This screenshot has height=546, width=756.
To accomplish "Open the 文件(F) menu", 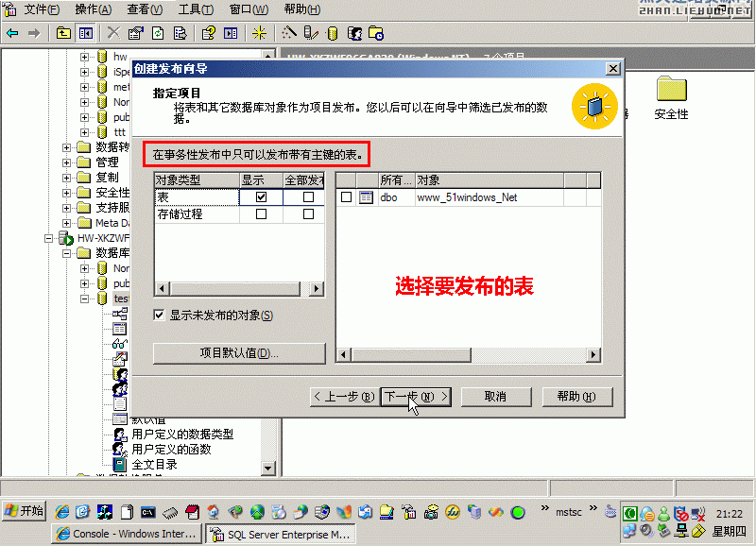I will click(x=42, y=9).
